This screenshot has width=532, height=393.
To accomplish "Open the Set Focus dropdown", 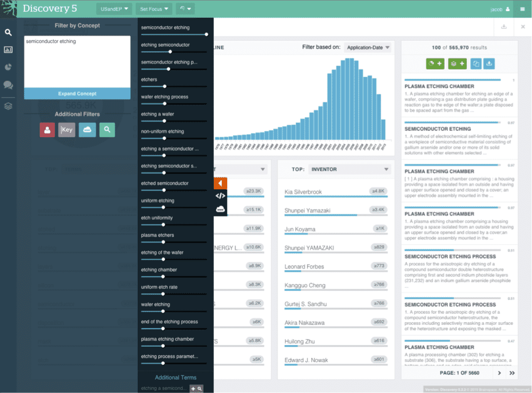I will click(154, 9).
